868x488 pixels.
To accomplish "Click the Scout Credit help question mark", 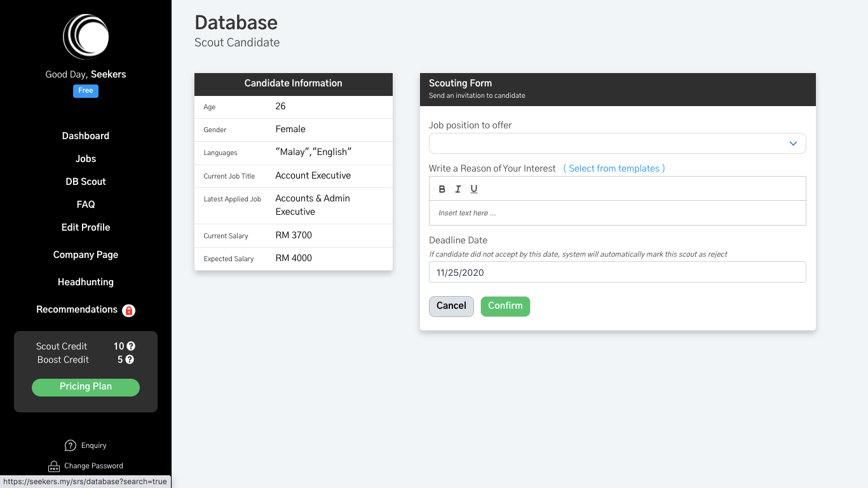I will tap(131, 346).
